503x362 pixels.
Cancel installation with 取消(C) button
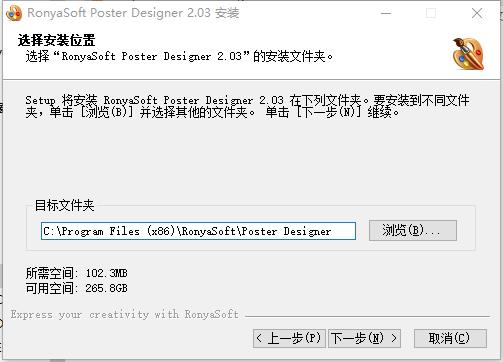(x=450, y=338)
